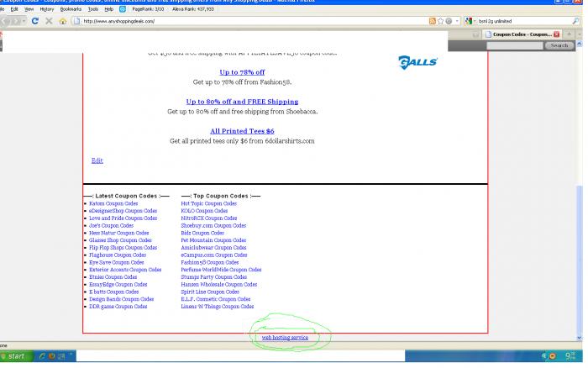Open eDesignerShop Coupon Codes
Viewport: 588px width, 368px height.
(123, 211)
